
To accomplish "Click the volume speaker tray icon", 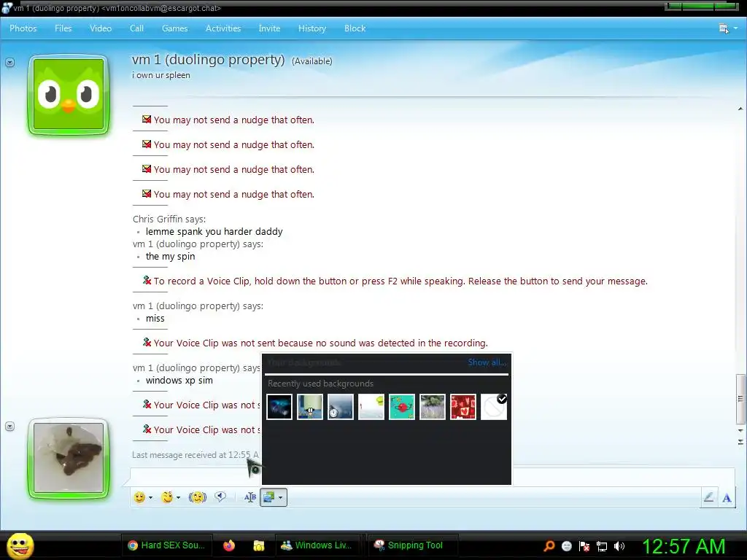I will pyautogui.click(x=619, y=546).
